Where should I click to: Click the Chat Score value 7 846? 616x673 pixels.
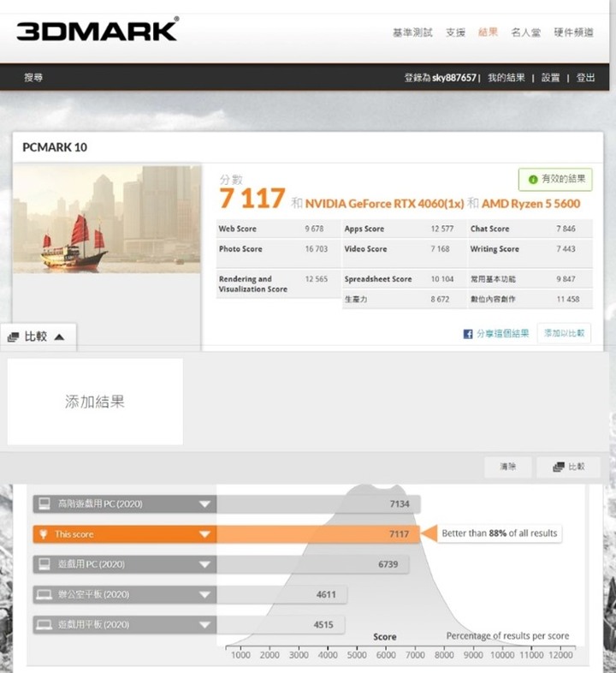[x=566, y=229]
